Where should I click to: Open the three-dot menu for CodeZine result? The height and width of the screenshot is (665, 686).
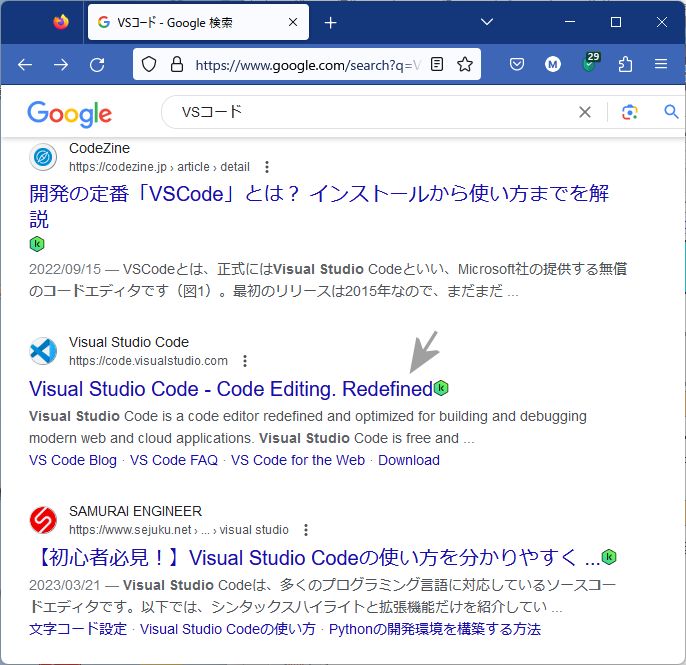(267, 167)
